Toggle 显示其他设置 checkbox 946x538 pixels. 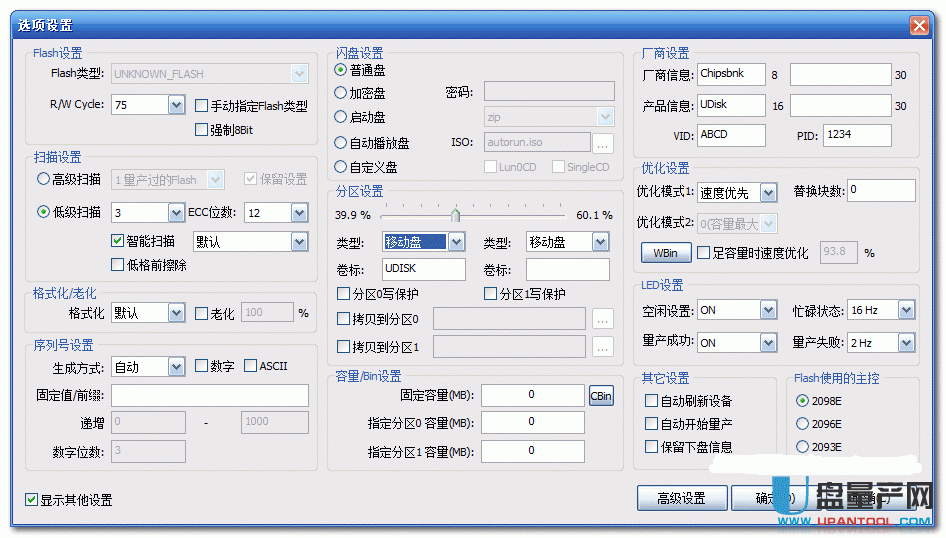click(32, 500)
